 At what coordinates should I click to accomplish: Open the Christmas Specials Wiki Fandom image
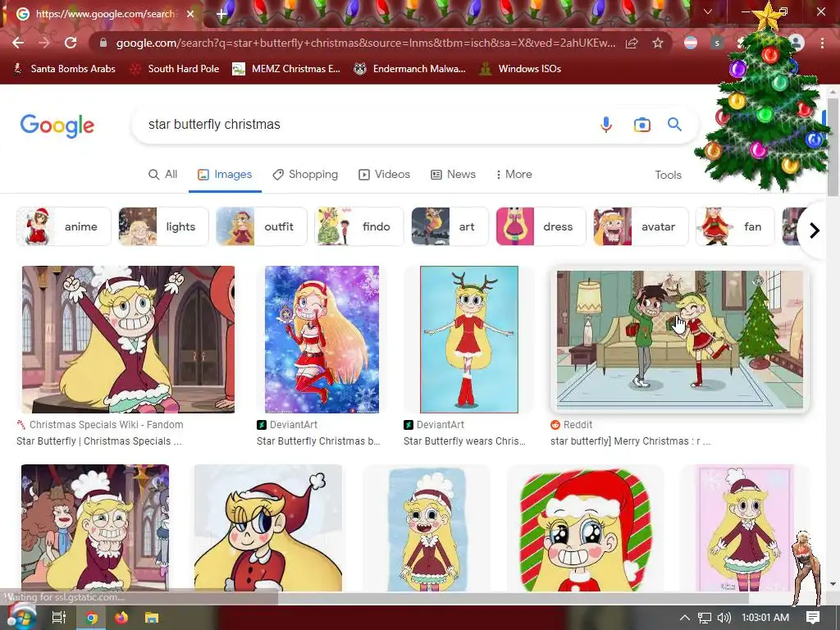coord(128,339)
